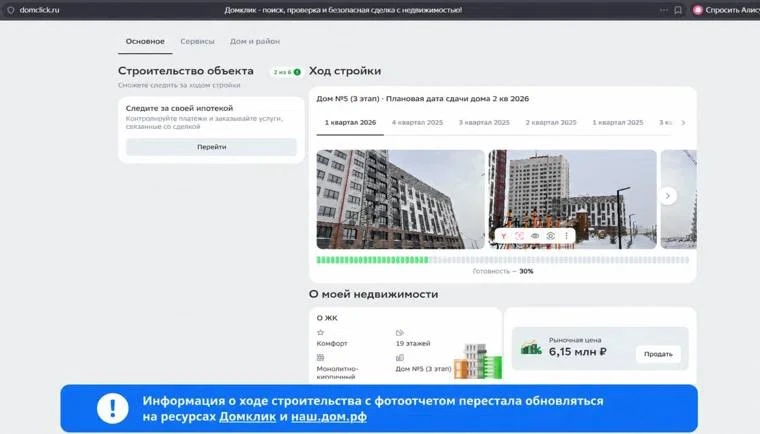The image size is (760, 434).
Task: Click the Alice assistant icon in the browser bar
Action: 697,10
